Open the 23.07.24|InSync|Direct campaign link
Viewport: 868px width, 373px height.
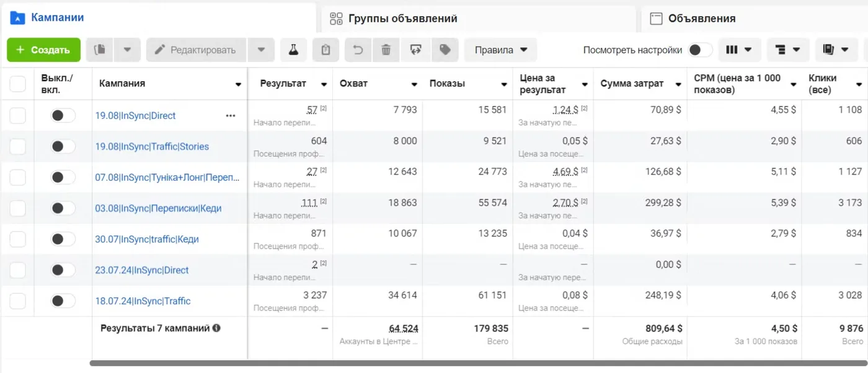point(142,271)
